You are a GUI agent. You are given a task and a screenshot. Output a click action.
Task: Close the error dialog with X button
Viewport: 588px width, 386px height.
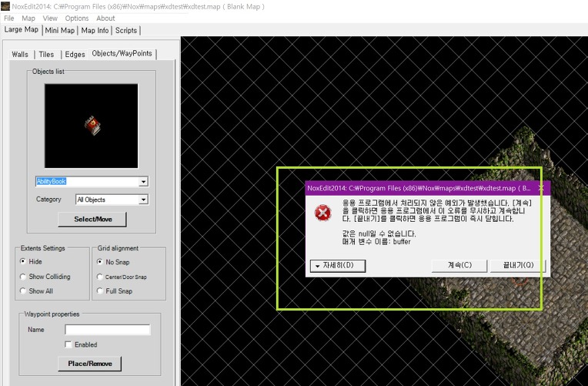pos(540,187)
